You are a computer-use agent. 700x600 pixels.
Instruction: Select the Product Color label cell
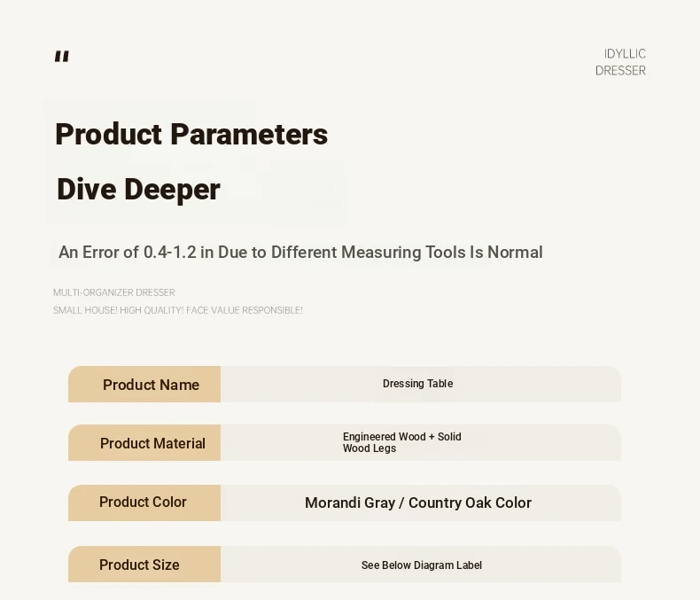(x=144, y=502)
